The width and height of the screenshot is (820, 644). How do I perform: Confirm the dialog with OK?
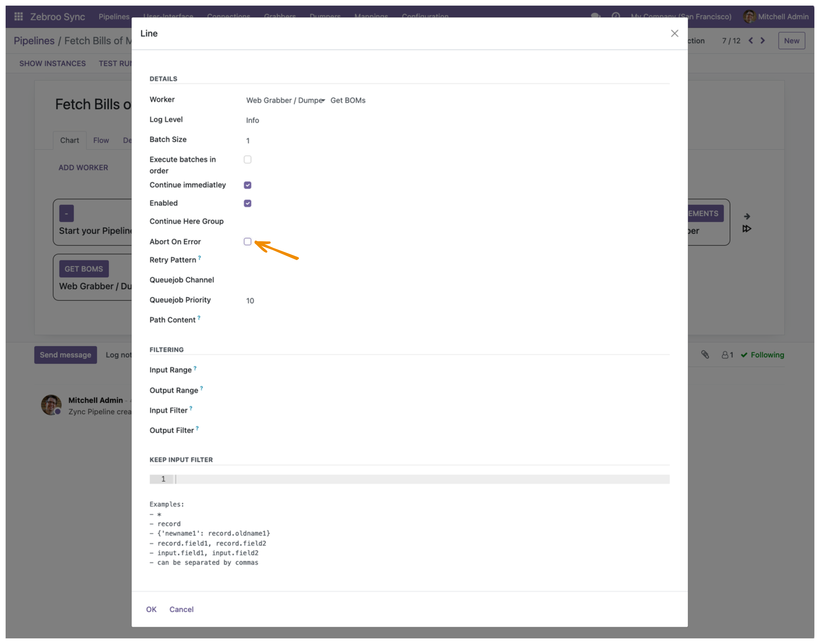[x=151, y=609]
